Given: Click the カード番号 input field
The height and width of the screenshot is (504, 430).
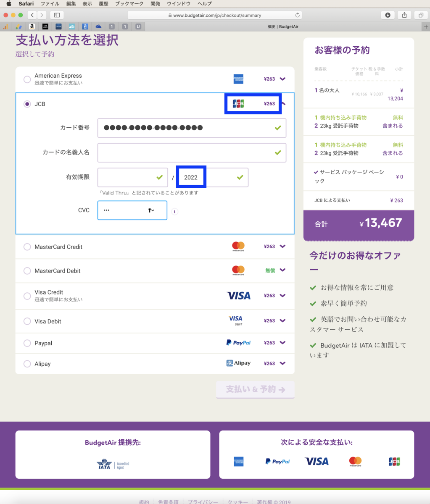Looking at the screenshot, I should pos(192,128).
